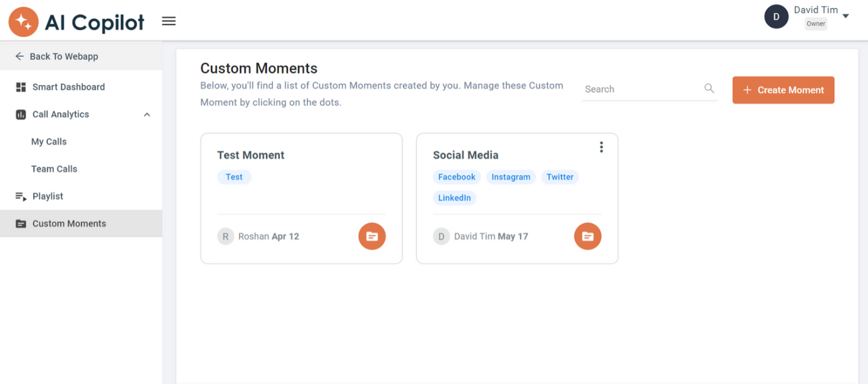Click the Call Analytics menu label

coord(60,114)
